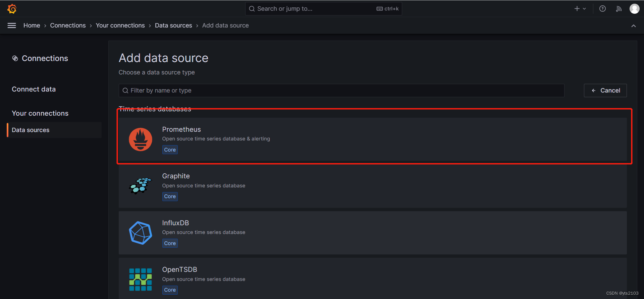Go to Data sources breadcrumb
The width and height of the screenshot is (644, 299).
[173, 25]
